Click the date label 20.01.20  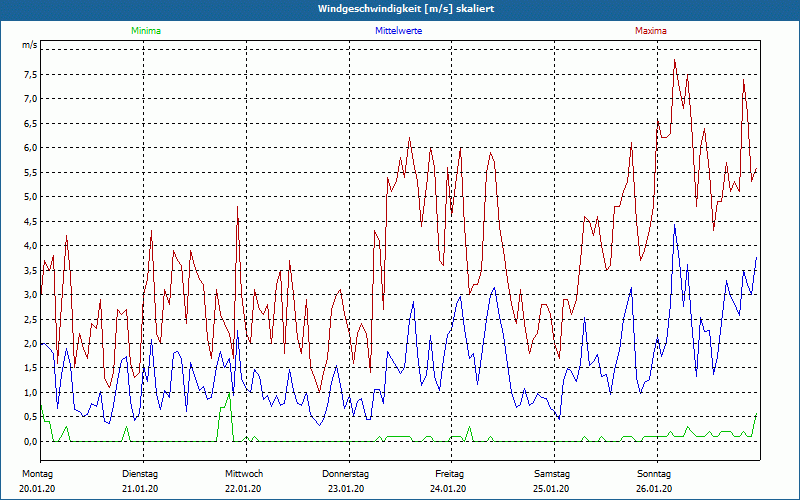pos(37,489)
